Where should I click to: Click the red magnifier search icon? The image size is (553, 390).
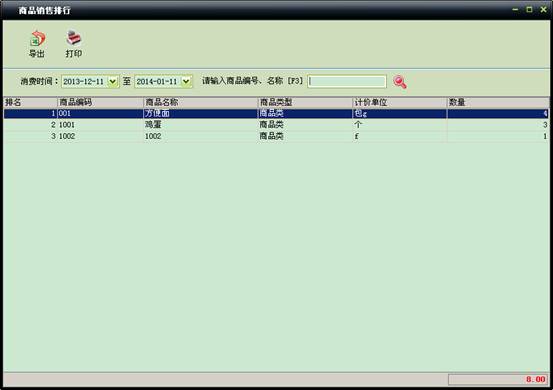click(400, 81)
